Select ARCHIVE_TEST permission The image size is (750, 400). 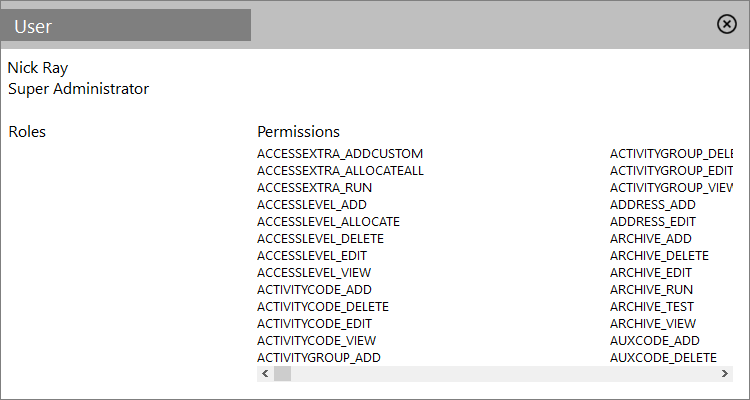[x=652, y=307]
